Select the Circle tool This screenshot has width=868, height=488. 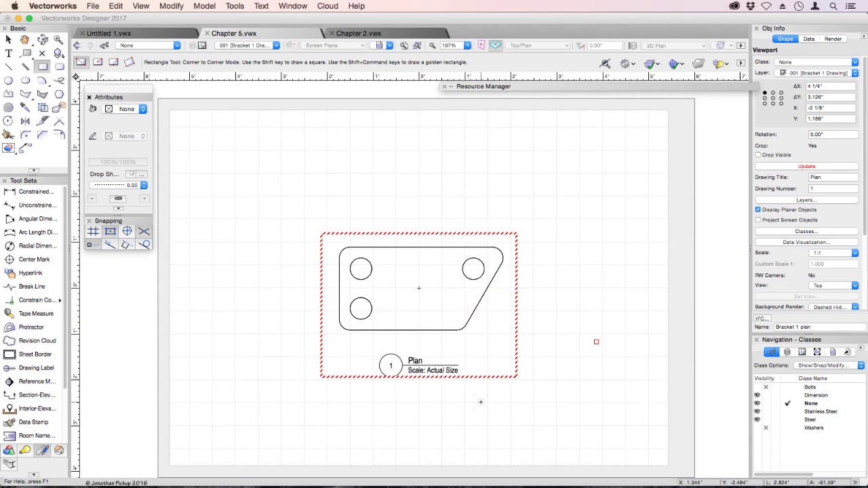click(8, 81)
